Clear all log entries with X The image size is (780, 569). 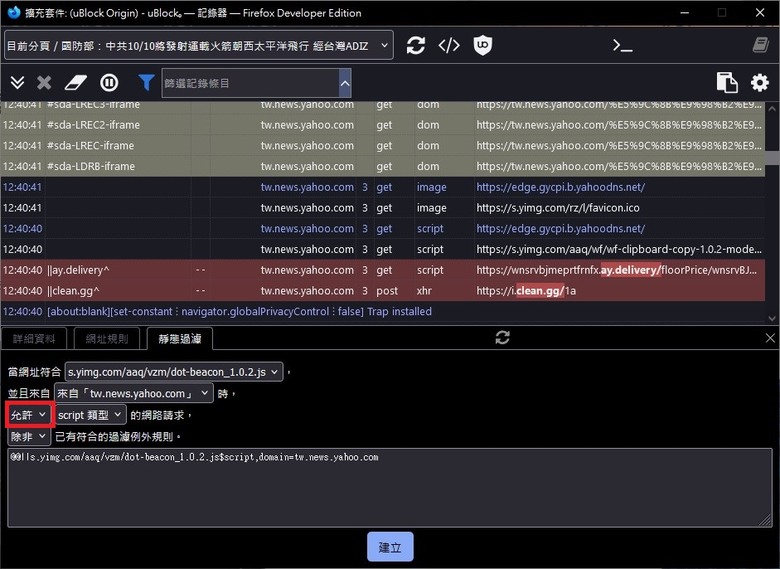(x=44, y=83)
